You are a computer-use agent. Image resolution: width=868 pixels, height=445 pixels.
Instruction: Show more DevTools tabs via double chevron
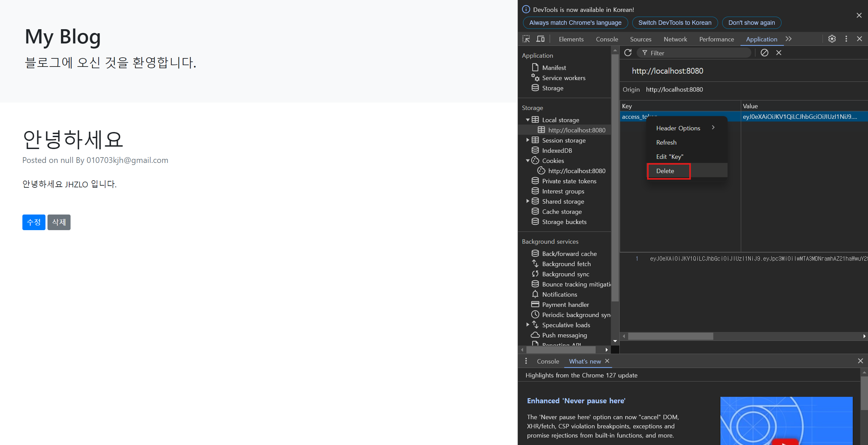pyautogui.click(x=789, y=39)
